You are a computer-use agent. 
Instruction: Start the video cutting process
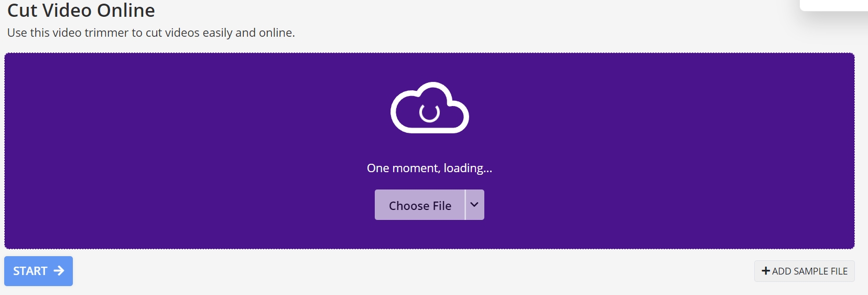38,271
